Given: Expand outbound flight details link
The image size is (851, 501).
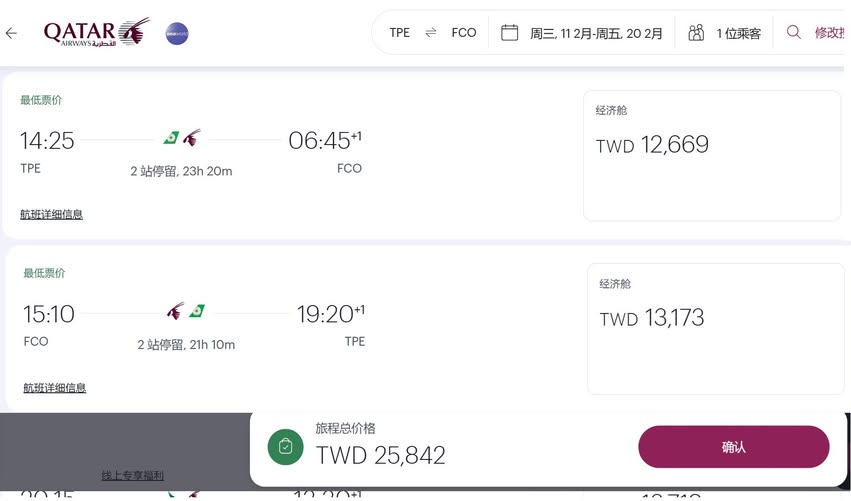Looking at the screenshot, I should (51, 214).
